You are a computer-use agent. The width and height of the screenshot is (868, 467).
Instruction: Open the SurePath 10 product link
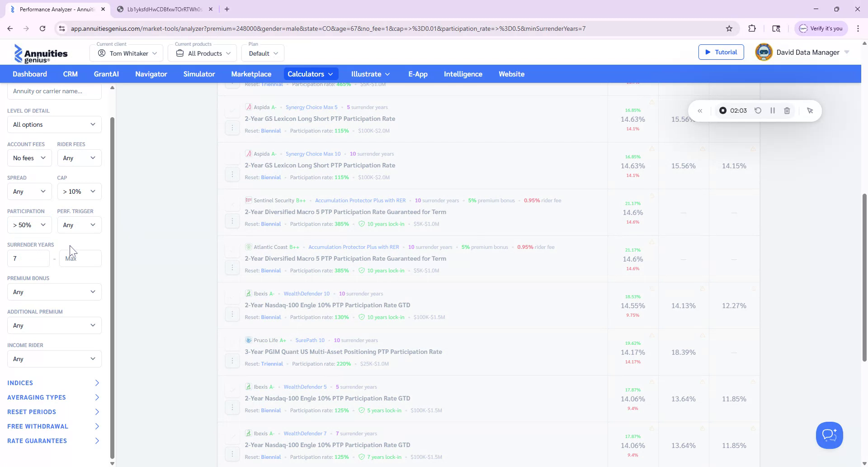coord(310,340)
